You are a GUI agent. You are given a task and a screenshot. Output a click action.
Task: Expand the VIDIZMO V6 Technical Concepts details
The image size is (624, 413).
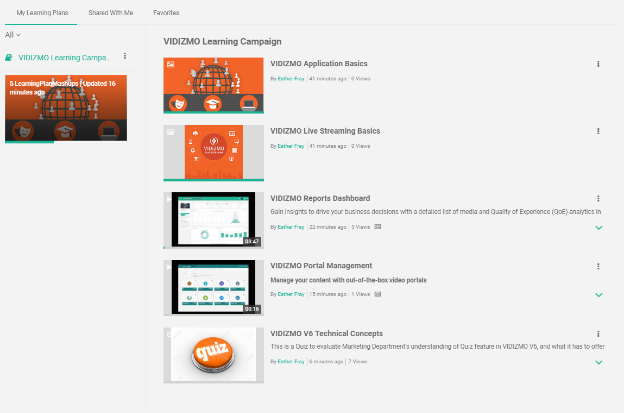(x=598, y=362)
